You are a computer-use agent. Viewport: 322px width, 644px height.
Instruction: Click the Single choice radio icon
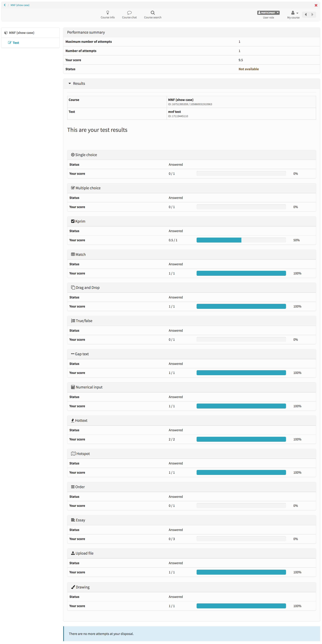click(73, 155)
